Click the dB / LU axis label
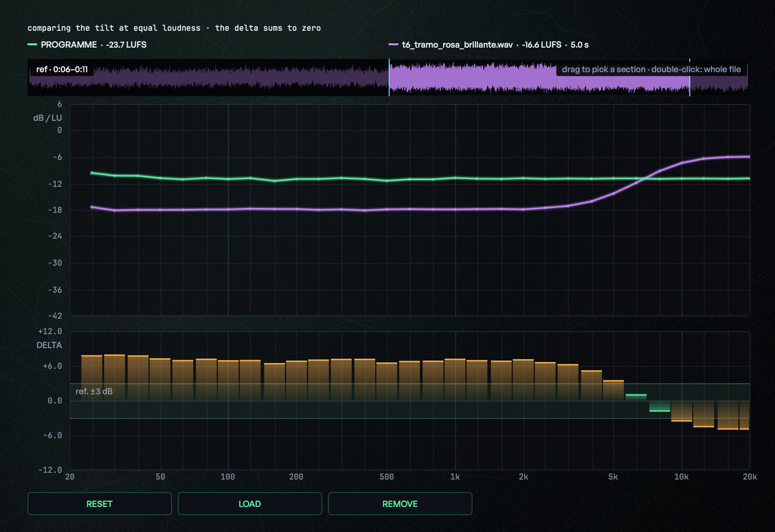The image size is (775, 532). (48, 118)
